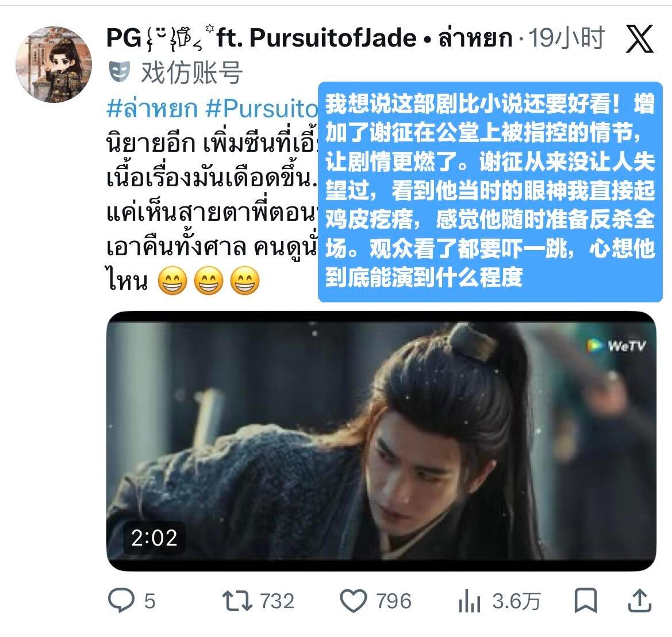Open the PG ft. PursuitofJade display name
This screenshot has height=637, width=672.
pos(309,38)
